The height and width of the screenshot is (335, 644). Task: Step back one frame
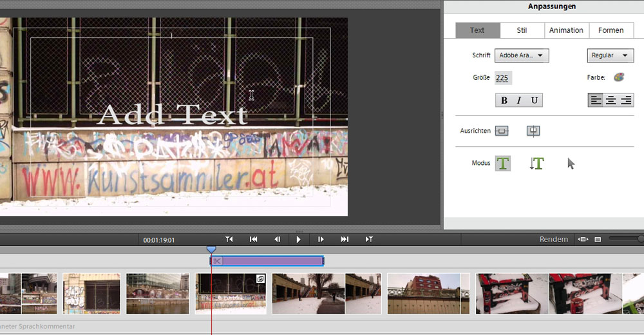click(x=277, y=239)
